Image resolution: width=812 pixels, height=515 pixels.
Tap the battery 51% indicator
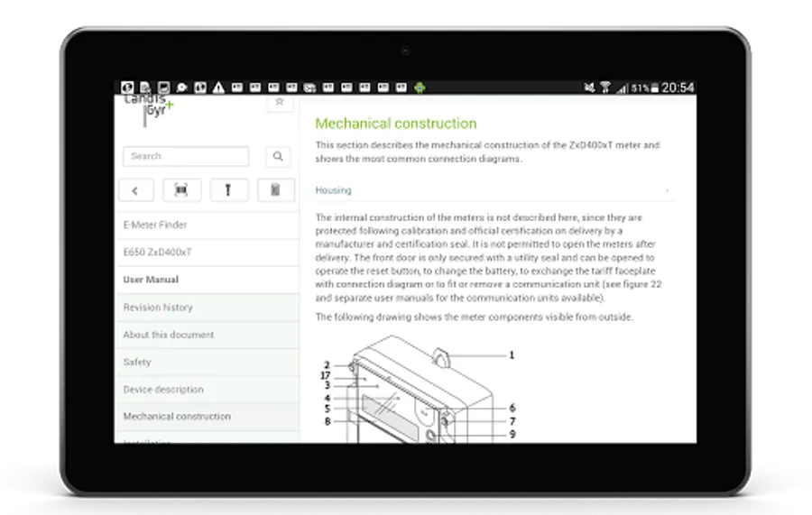(x=645, y=88)
